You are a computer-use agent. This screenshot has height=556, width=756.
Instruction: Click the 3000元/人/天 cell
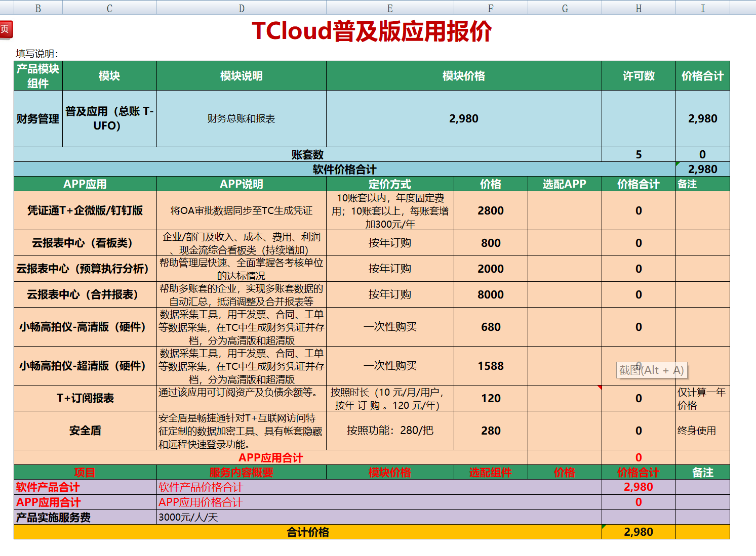(379, 517)
